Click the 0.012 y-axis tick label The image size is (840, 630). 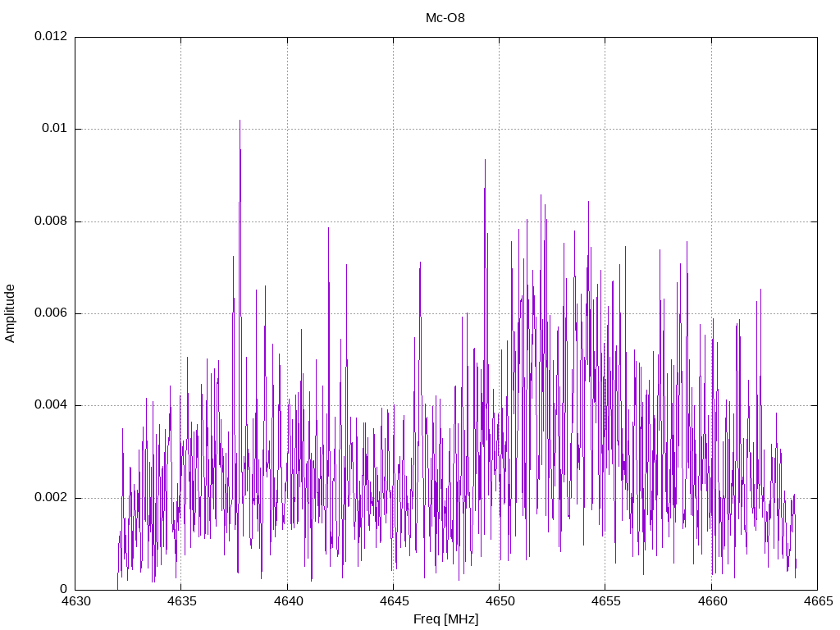tap(52, 36)
